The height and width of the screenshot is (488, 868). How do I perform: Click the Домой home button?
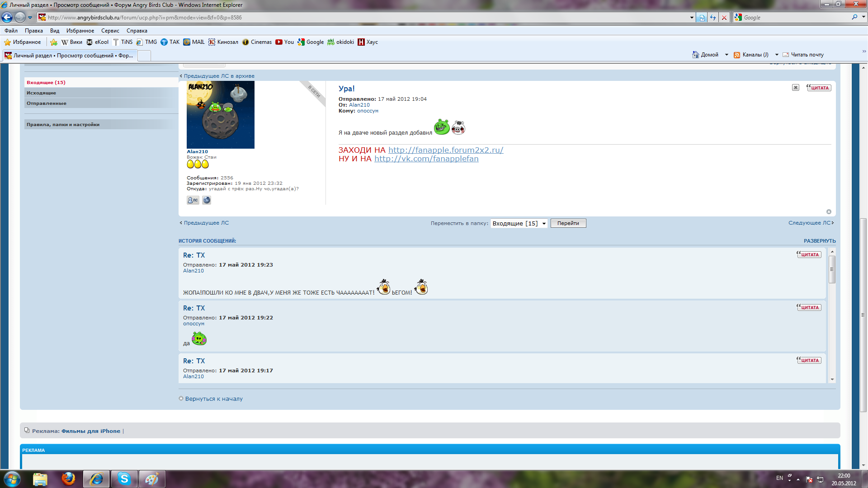point(705,55)
